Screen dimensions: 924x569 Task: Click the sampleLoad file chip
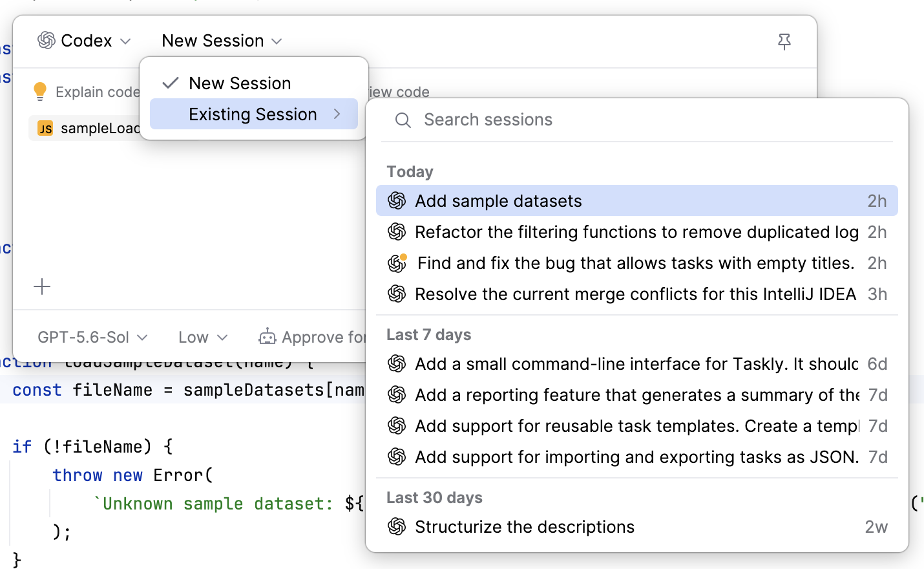(85, 128)
